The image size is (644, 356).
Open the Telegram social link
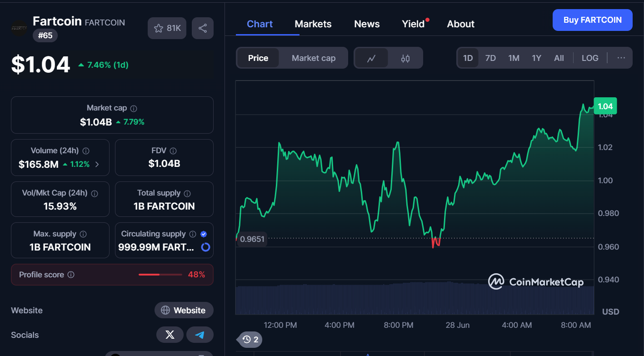point(200,335)
